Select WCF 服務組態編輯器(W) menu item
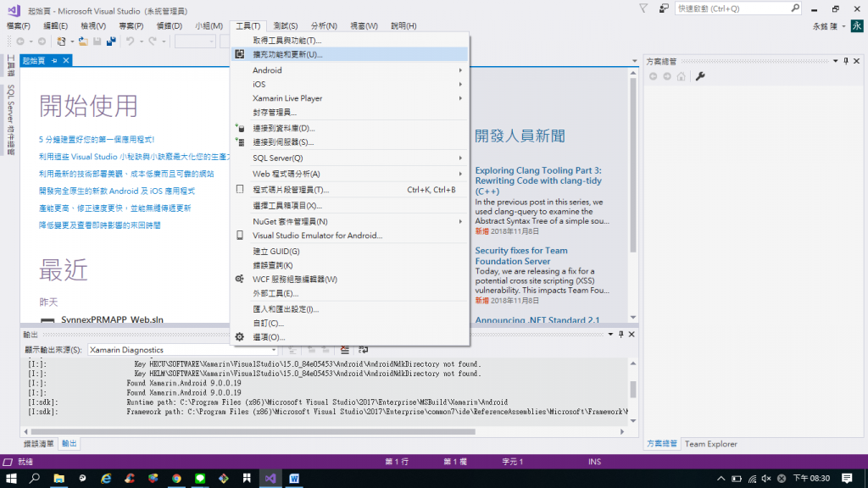868x488 pixels. coord(350,279)
